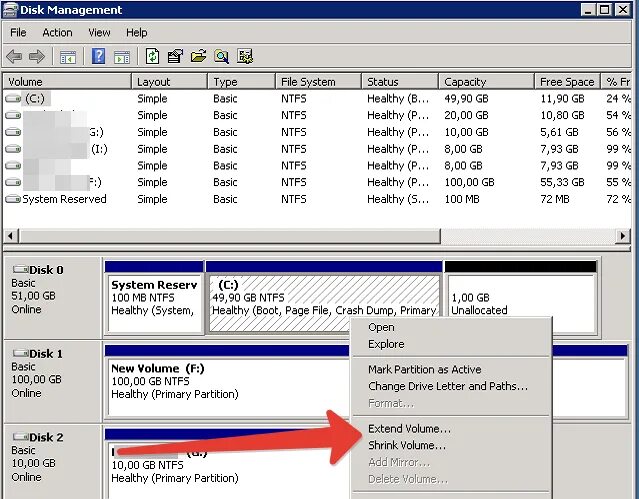Minimize the Disk Management window
The height and width of the screenshot is (499, 639).
point(588,10)
